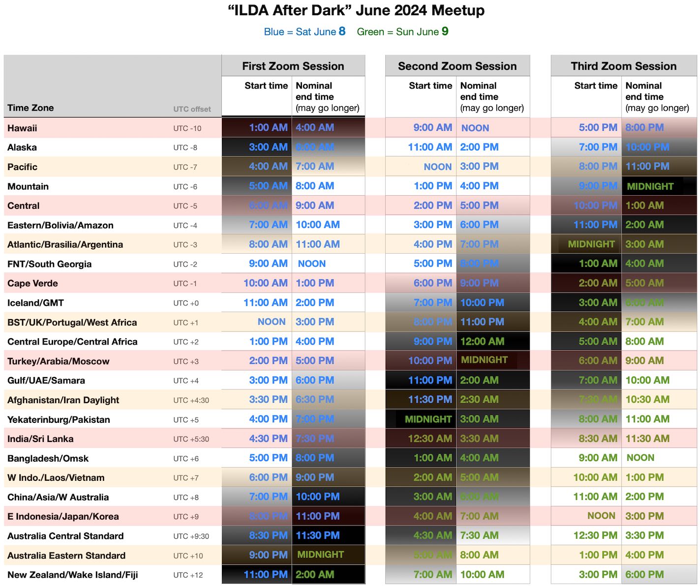Click the Blue = Sat June 8 legend
700x588 pixels.
(x=304, y=32)
